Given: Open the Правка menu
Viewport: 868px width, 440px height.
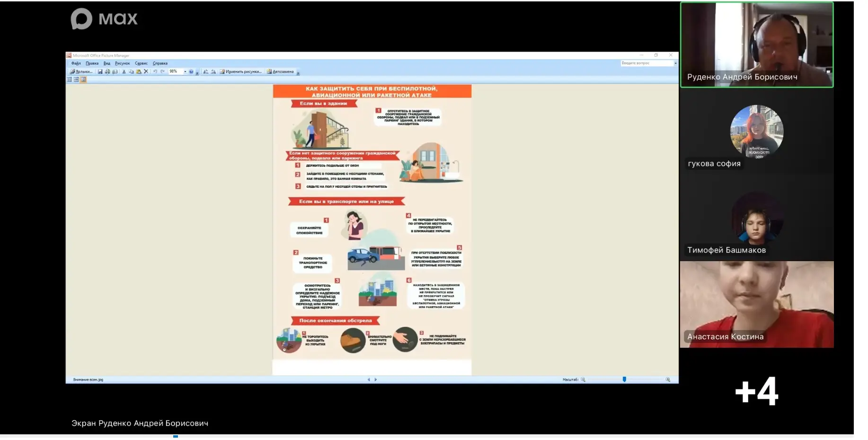Looking at the screenshot, I should click(92, 63).
